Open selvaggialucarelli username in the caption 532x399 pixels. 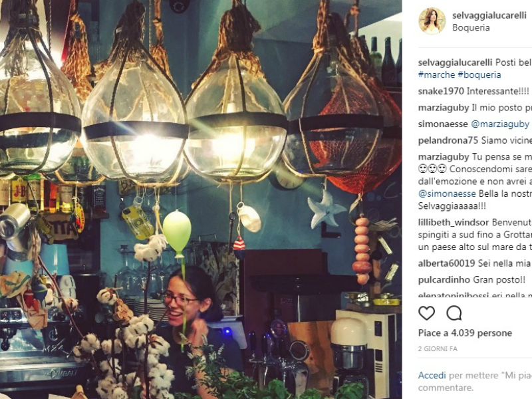pyautogui.click(x=455, y=63)
